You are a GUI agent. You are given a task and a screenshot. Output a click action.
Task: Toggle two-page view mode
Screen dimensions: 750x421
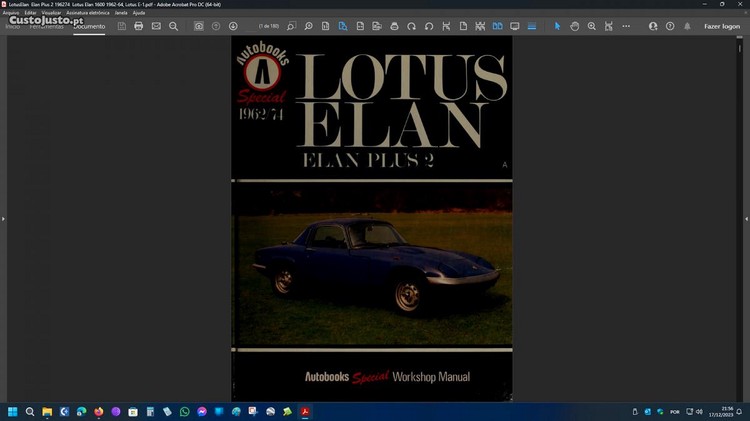[x=498, y=26]
